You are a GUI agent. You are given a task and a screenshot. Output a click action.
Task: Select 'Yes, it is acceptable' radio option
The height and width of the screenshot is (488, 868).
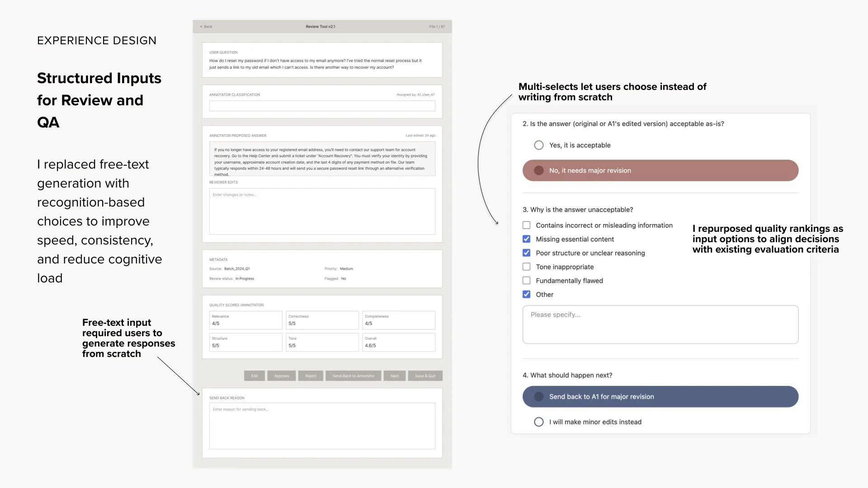click(x=538, y=145)
